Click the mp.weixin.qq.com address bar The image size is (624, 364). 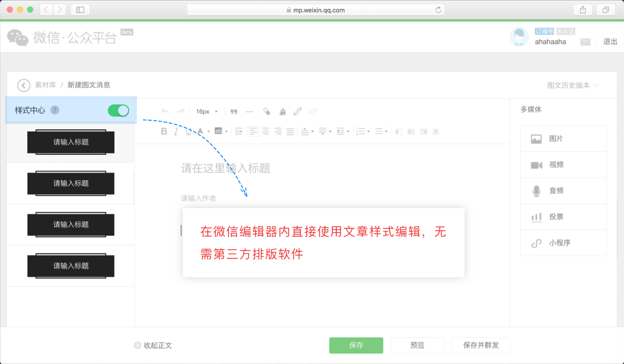[x=315, y=10]
